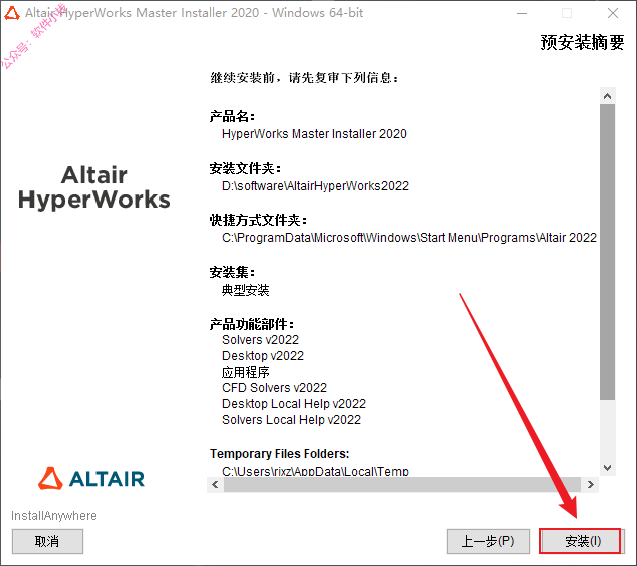637x566 pixels.
Task: Click the 快捷方式文件夹 heading
Action: [258, 220]
